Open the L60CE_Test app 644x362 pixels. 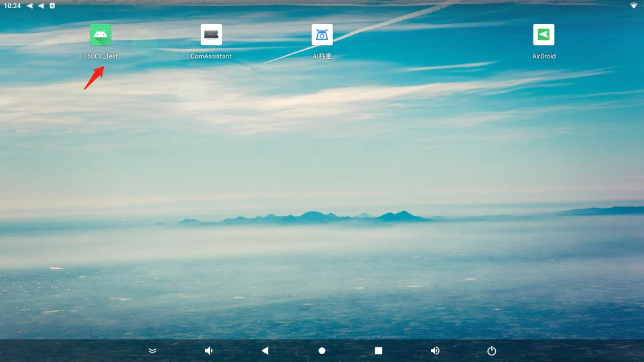point(101,35)
